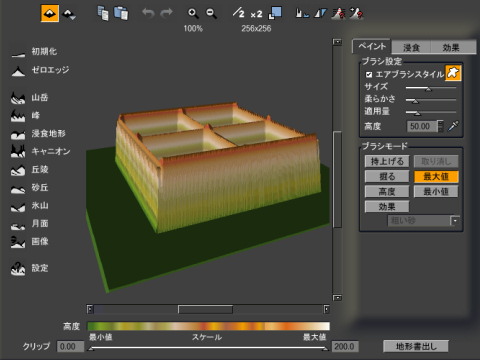Image resolution: width=480 pixels, height=360 pixels.
Task: Select 高度 brush mode button
Action: [387, 192]
